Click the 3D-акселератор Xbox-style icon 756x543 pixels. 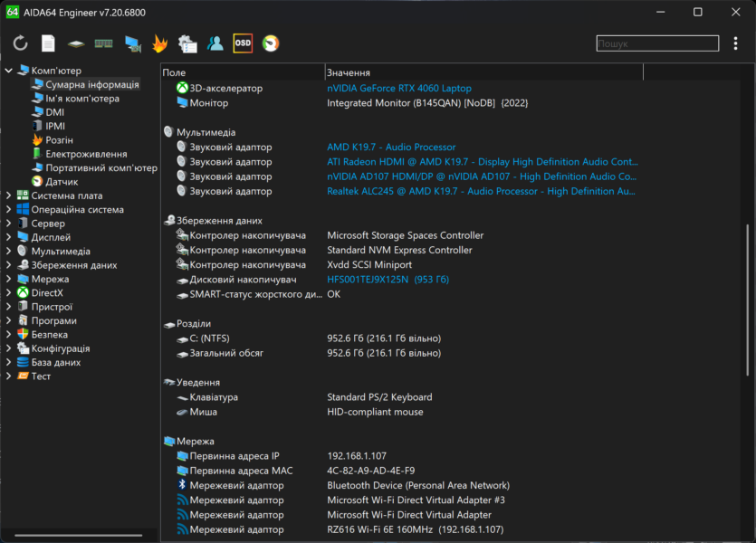point(182,88)
